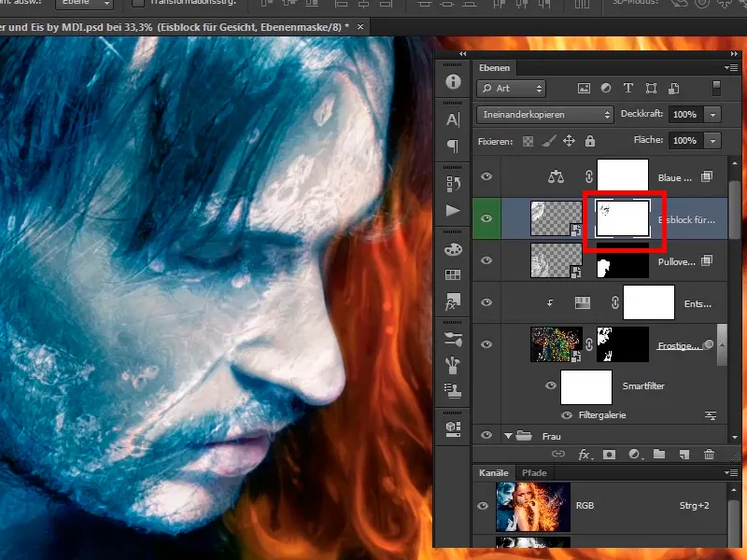Viewport: 747px width, 560px height.
Task: Select the Kanäle tab
Action: 494,473
